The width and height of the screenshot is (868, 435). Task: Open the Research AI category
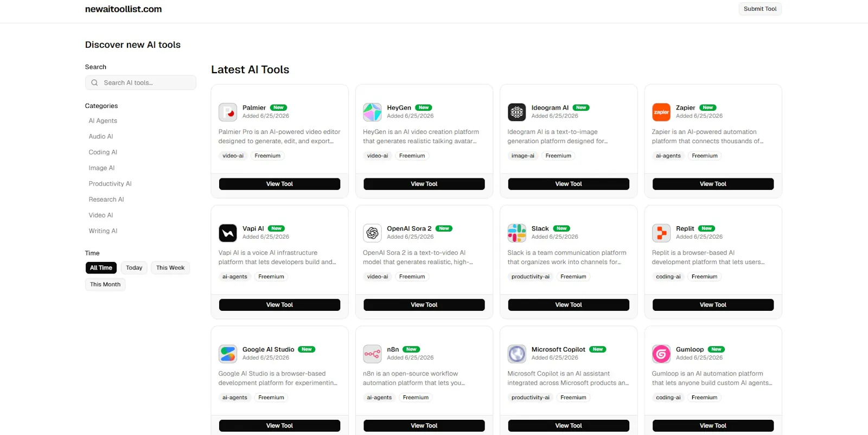point(106,200)
